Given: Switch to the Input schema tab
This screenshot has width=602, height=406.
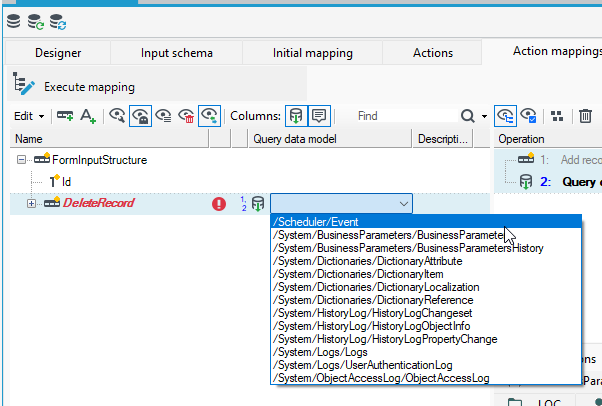Looking at the screenshot, I should click(x=177, y=53).
